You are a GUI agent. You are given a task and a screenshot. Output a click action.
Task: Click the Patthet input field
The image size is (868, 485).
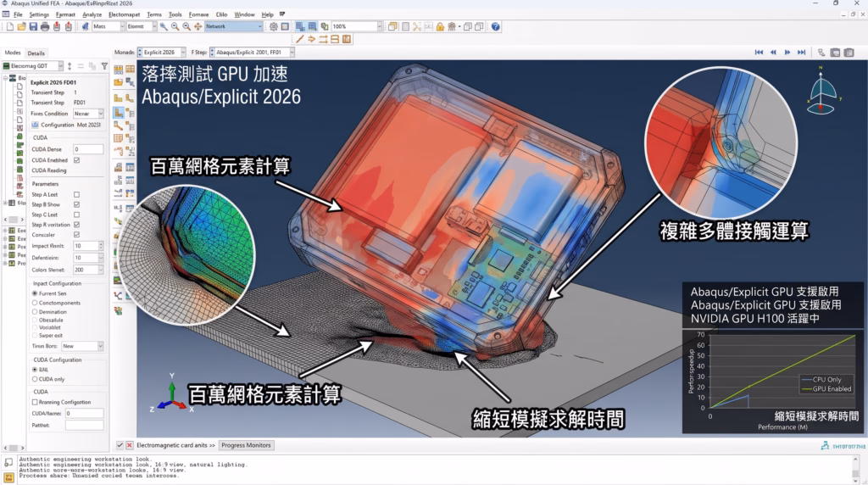pos(84,425)
